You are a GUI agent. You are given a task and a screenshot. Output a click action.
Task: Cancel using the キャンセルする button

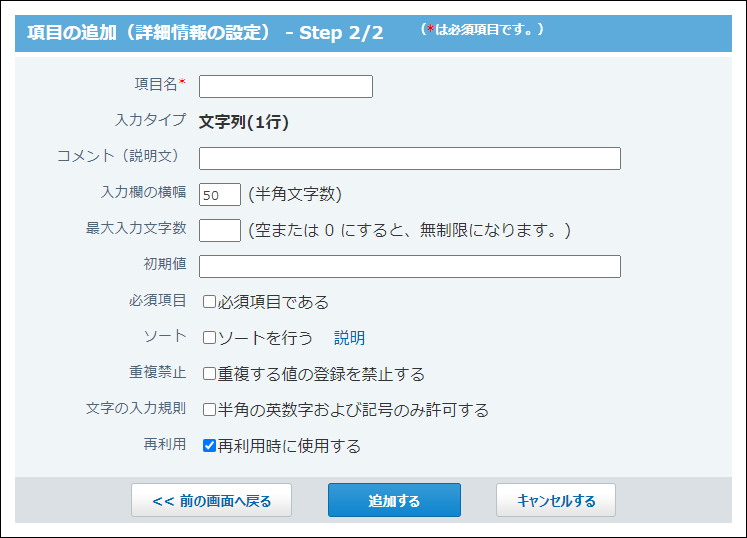click(x=555, y=500)
